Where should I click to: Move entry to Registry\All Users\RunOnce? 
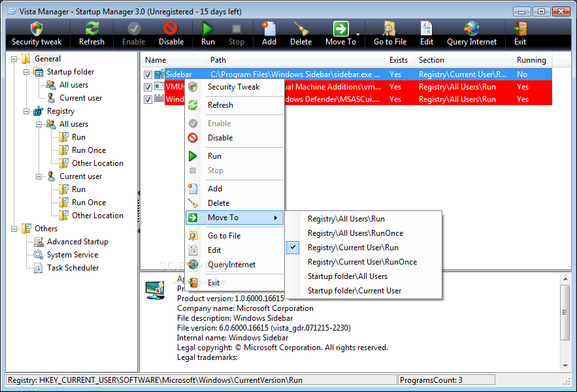363,233
